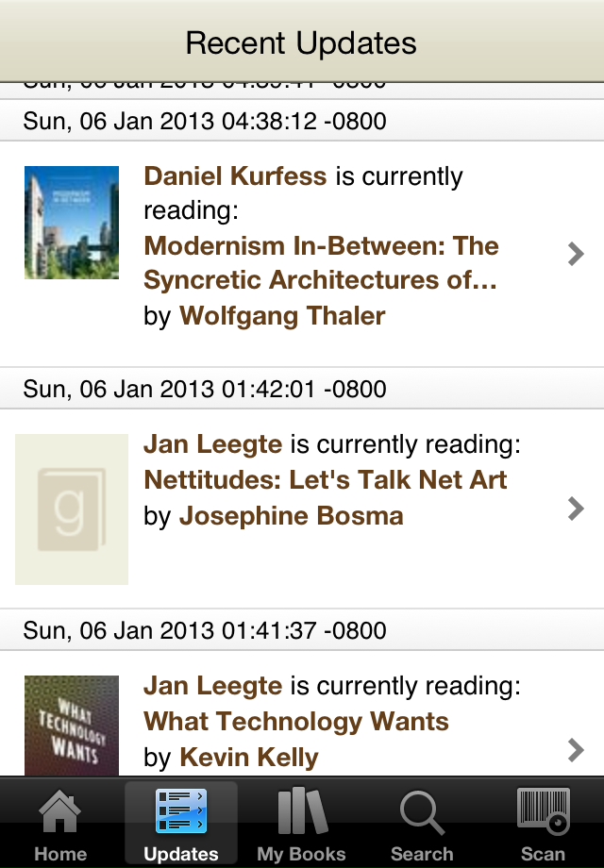Tap What Technology Wants cover image
The height and width of the screenshot is (868, 604).
tap(72, 726)
